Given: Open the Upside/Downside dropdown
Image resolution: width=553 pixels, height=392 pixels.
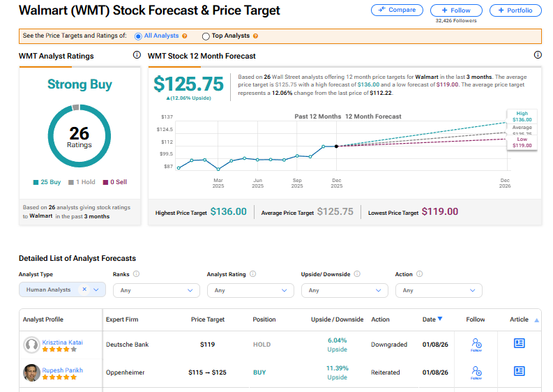Looking at the screenshot, I should tap(344, 290).
